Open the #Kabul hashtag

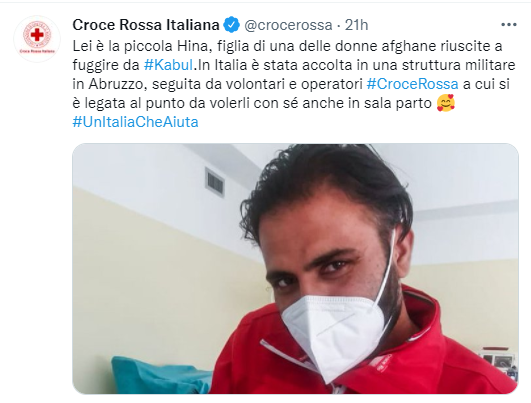tap(168, 65)
